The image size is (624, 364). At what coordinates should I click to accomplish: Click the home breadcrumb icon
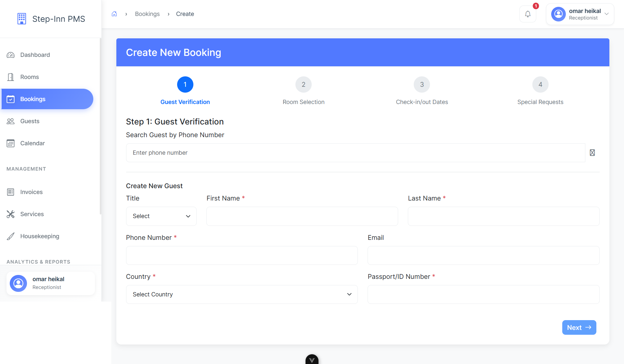click(114, 14)
